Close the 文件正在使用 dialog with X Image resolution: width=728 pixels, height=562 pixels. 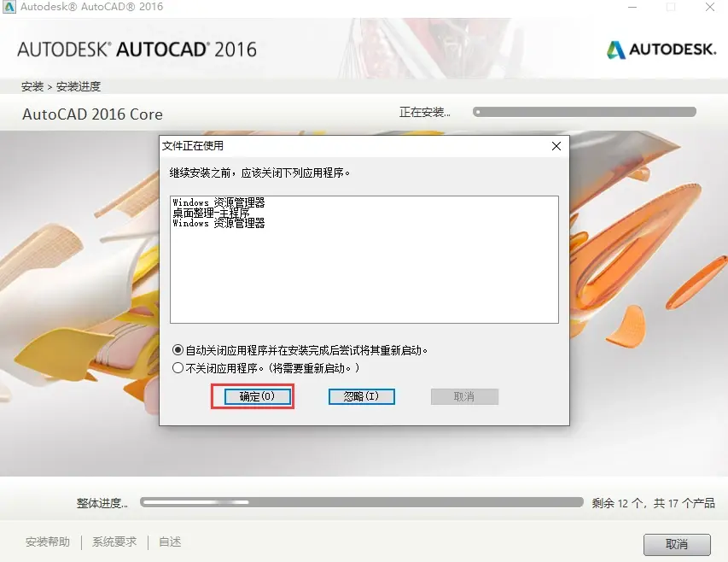[x=556, y=146]
